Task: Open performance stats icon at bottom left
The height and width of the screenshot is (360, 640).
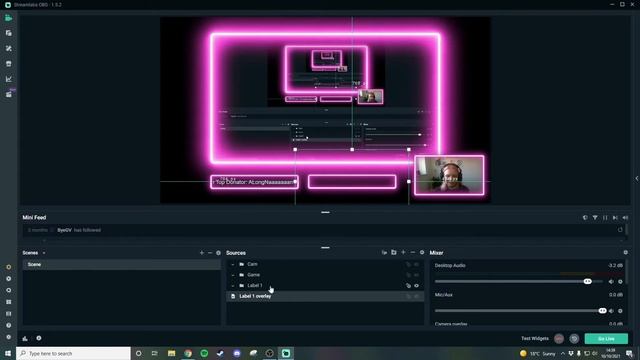Action: [25, 338]
